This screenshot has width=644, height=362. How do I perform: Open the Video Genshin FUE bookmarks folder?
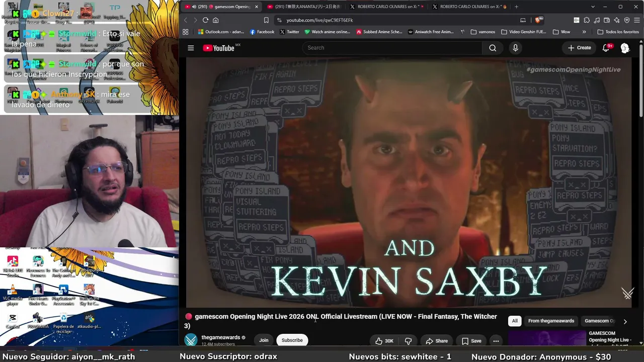[x=524, y=32]
